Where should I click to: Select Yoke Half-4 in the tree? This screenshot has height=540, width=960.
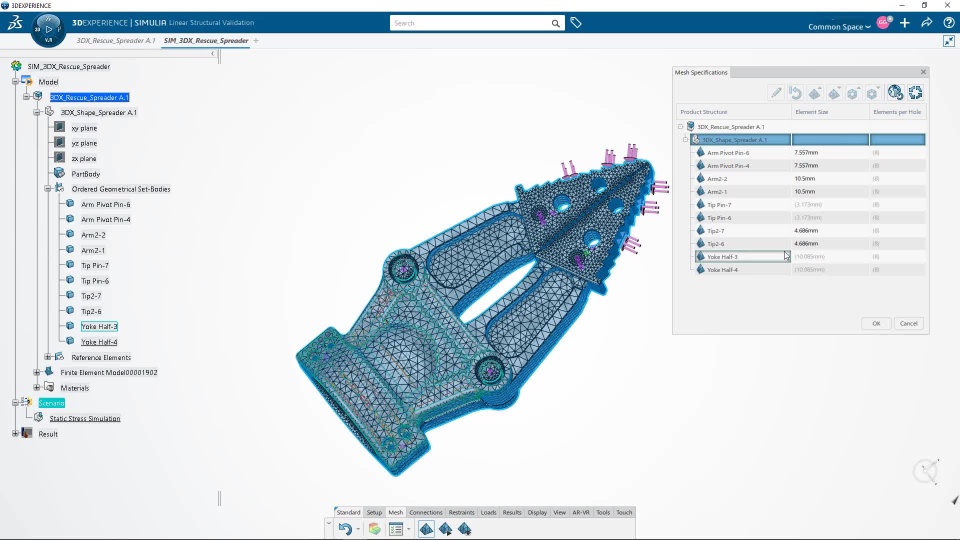99,342
